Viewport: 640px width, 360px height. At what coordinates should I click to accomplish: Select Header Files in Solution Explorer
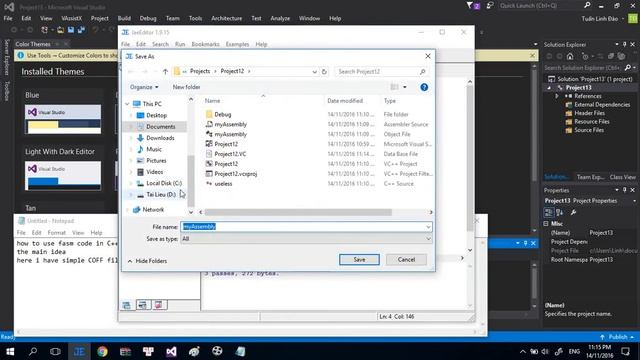click(589, 113)
